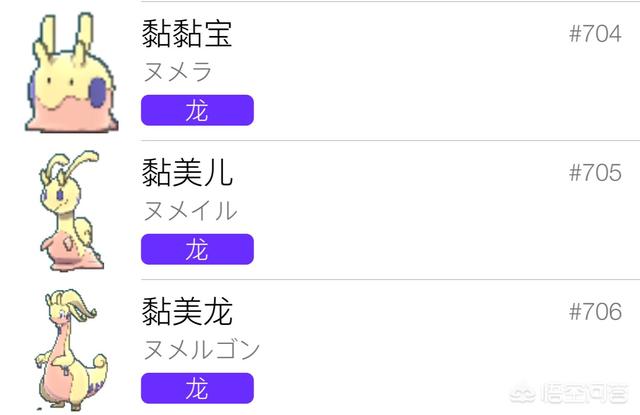Screen dimensions: 640x415
Task: Open the 悟空问答 watermark logo
Action: 522,393
